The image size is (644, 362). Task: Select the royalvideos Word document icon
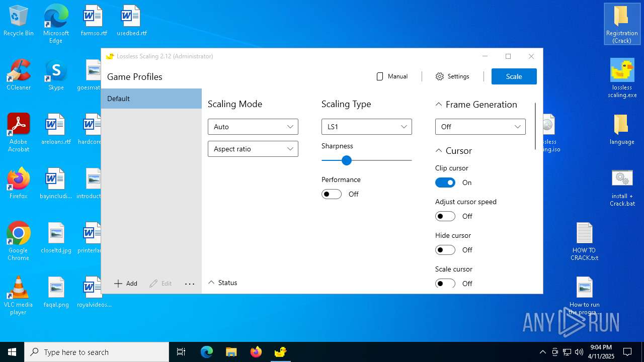[94, 292]
